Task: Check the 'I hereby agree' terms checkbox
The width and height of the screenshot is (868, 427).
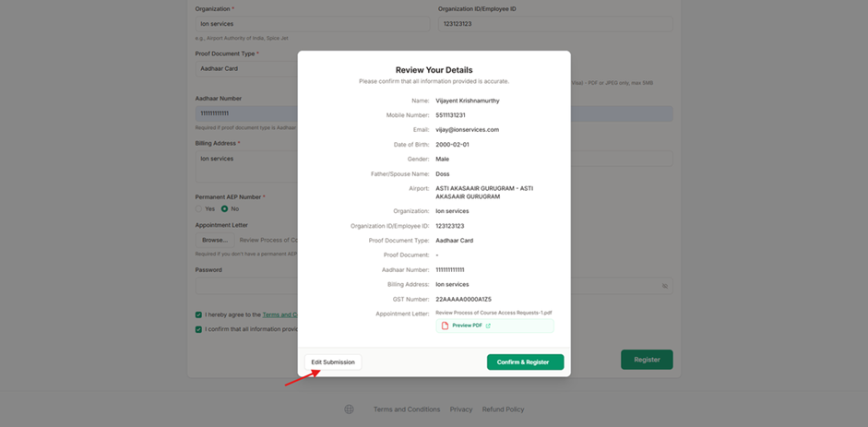Action: click(x=198, y=314)
